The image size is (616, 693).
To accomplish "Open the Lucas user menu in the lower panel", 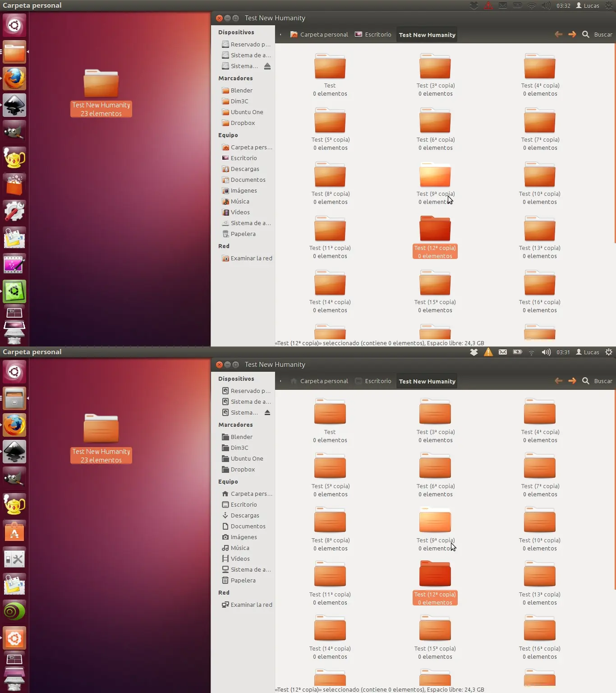I will (x=588, y=352).
